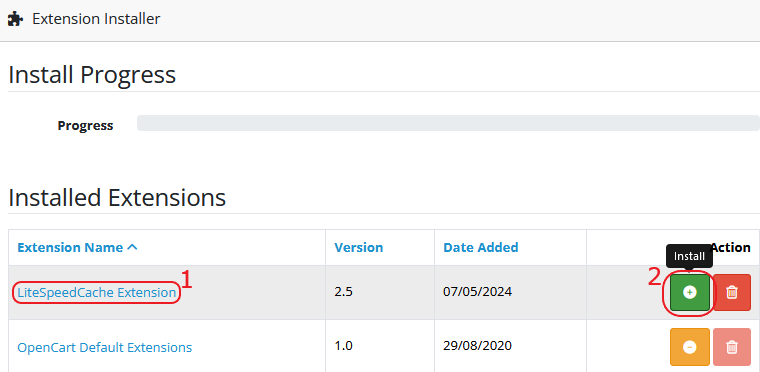
Task: Delete the LiteSpeedCache Extension using red trash icon
Action: (x=732, y=292)
